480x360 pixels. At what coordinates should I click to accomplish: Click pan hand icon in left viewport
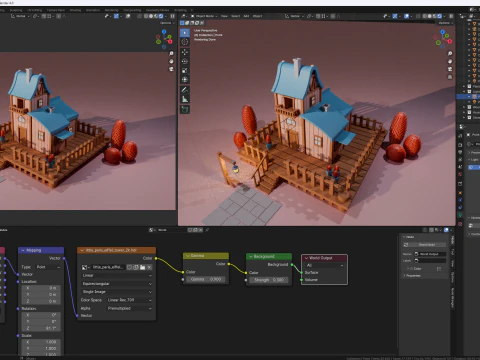click(x=171, y=61)
